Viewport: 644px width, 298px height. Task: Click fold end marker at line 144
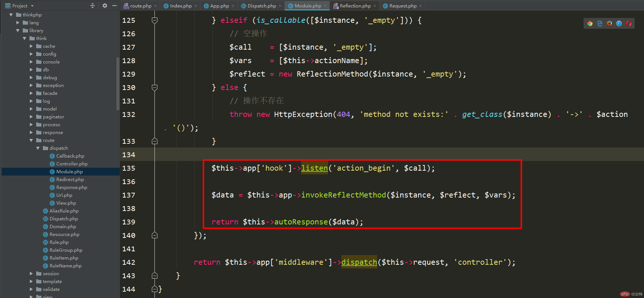(154, 289)
